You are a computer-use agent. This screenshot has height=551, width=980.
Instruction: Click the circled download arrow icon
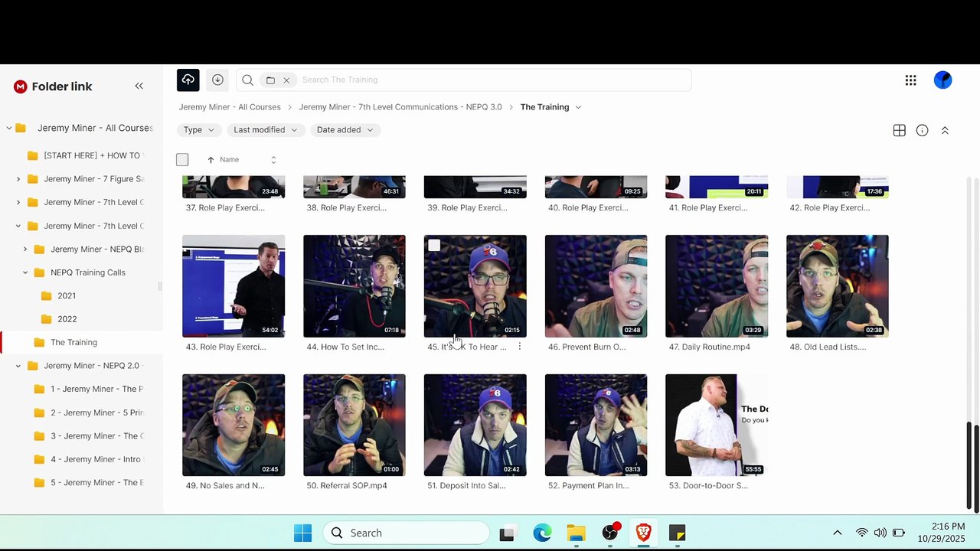pyautogui.click(x=217, y=80)
